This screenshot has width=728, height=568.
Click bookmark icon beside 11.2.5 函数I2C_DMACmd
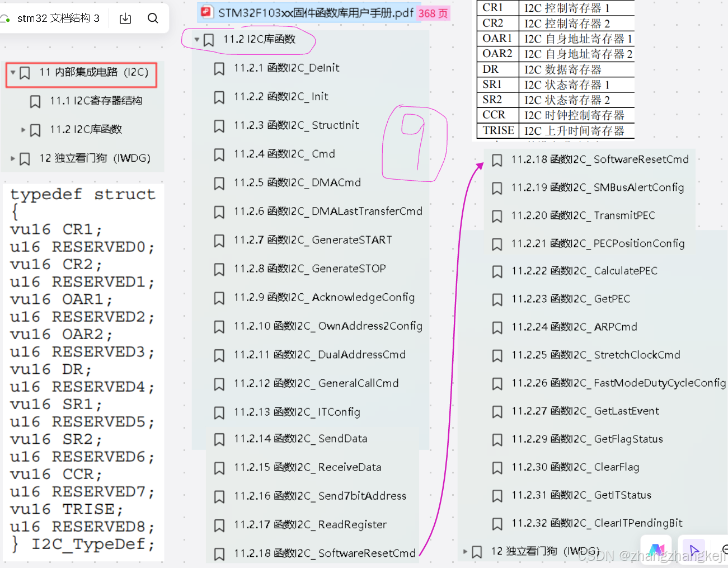click(x=219, y=184)
